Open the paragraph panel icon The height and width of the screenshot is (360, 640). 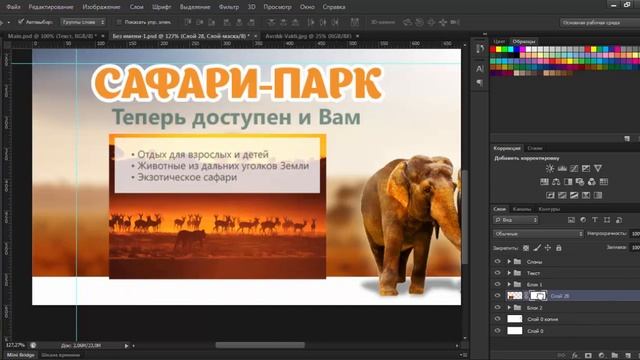pos(480,83)
